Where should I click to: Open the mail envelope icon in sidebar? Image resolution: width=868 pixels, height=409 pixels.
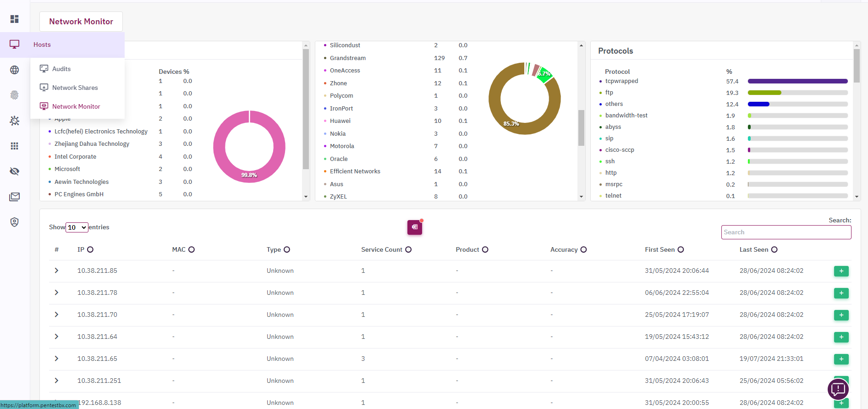(15, 197)
